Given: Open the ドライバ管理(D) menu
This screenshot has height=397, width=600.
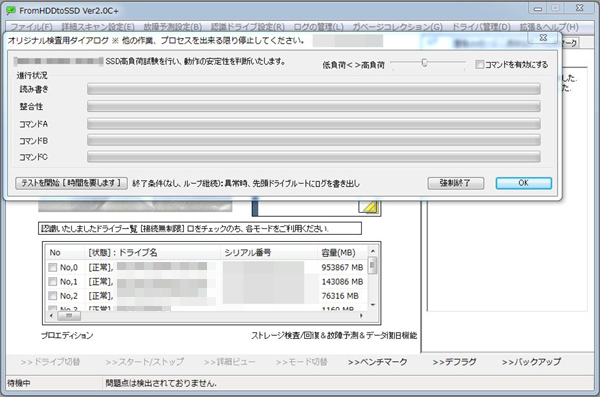Looking at the screenshot, I should pyautogui.click(x=481, y=27).
